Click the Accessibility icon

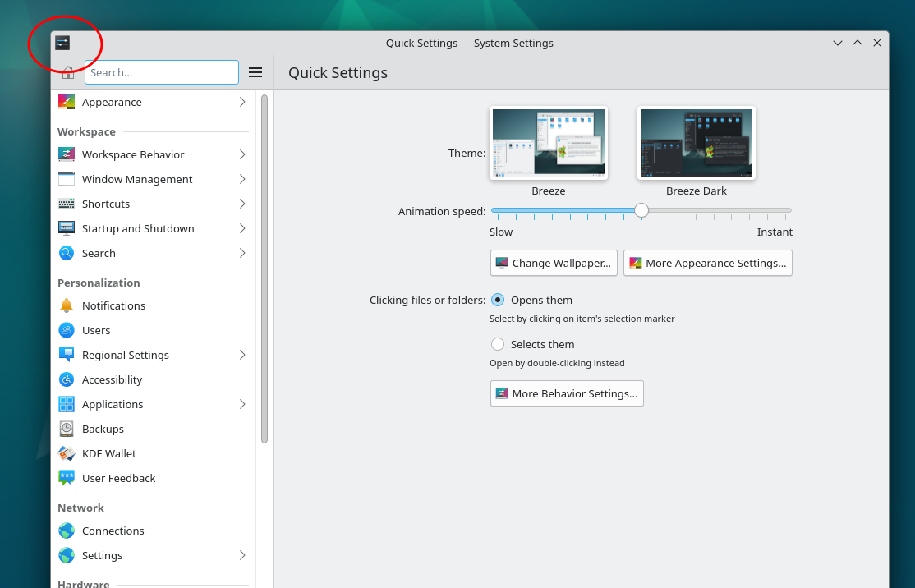[x=67, y=379]
